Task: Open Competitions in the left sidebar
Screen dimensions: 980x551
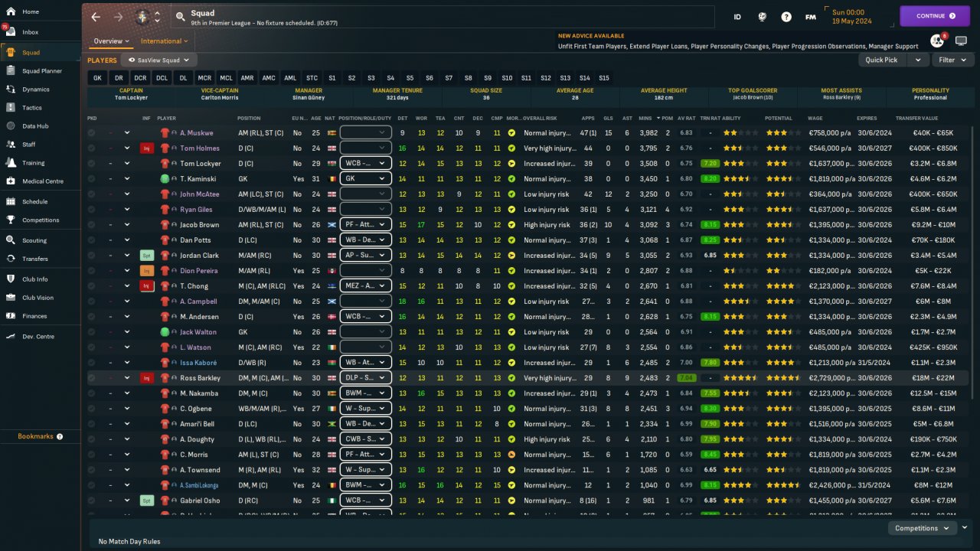Action: coord(40,220)
